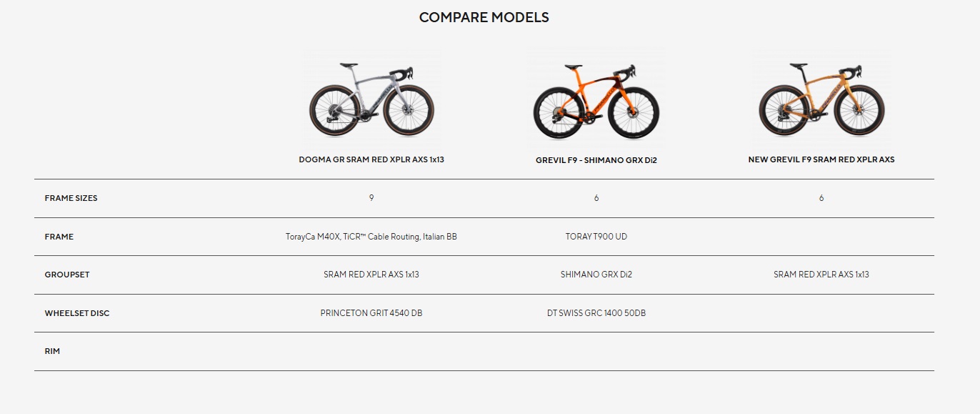
Task: Select the TorayCa M40X frame description
Action: pos(371,237)
